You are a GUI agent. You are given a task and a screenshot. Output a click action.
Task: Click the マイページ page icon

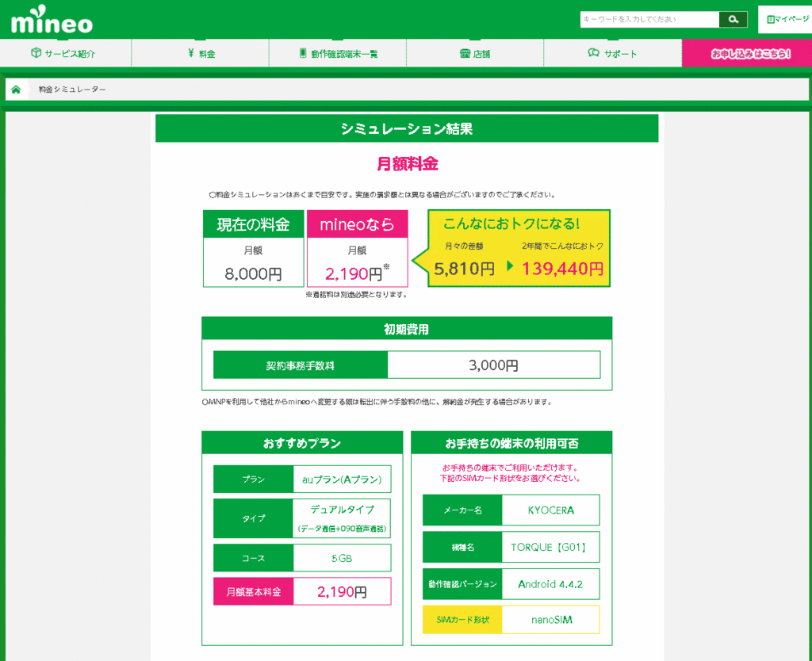tap(771, 19)
